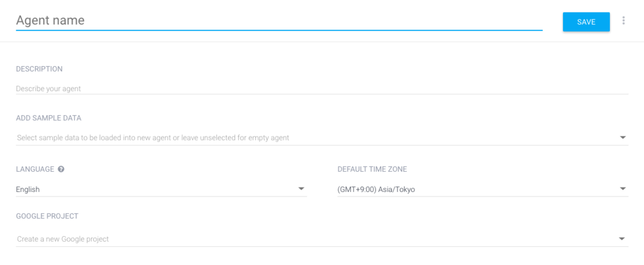Open the (GMT+9:00) Asia/Tokyo time zone selector
The image size is (644, 265).
(478, 189)
